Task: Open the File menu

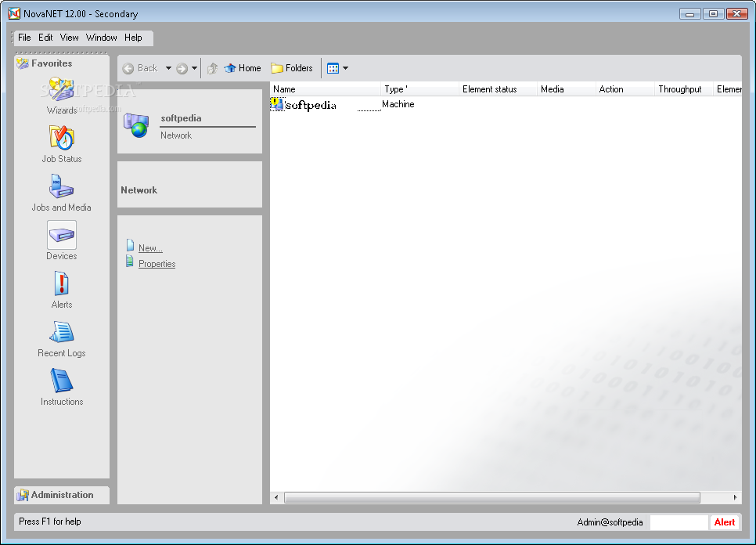Action: (x=24, y=38)
